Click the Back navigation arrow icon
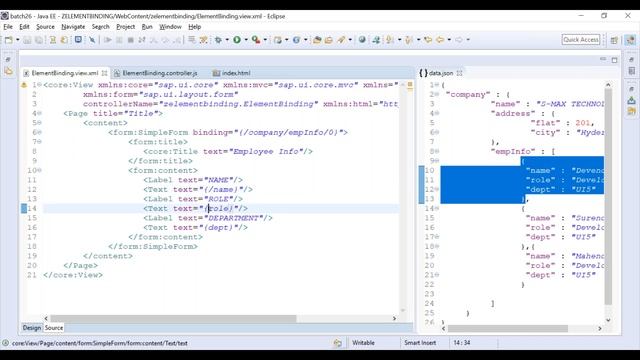 point(440,40)
